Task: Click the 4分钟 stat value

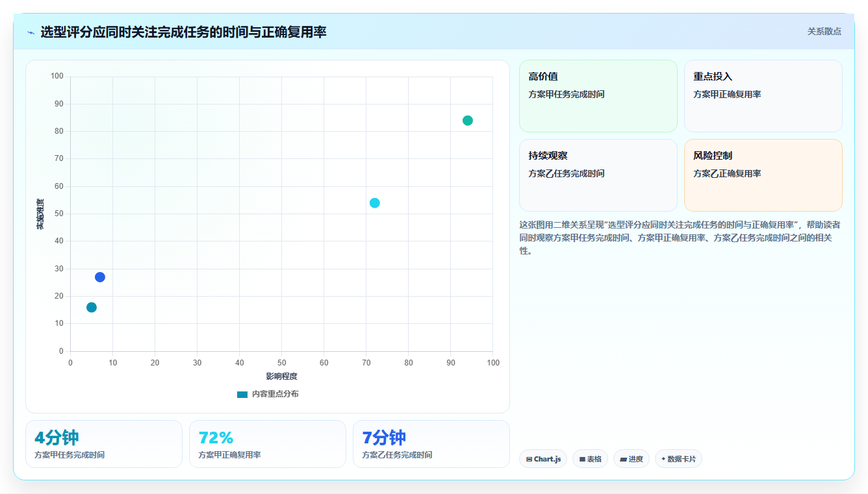Action: pos(57,438)
